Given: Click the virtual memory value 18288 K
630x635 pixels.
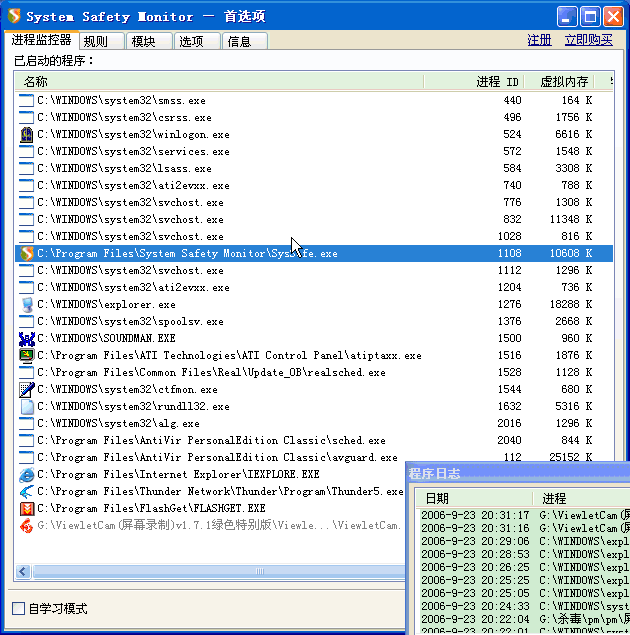Looking at the screenshot, I should click(571, 305).
